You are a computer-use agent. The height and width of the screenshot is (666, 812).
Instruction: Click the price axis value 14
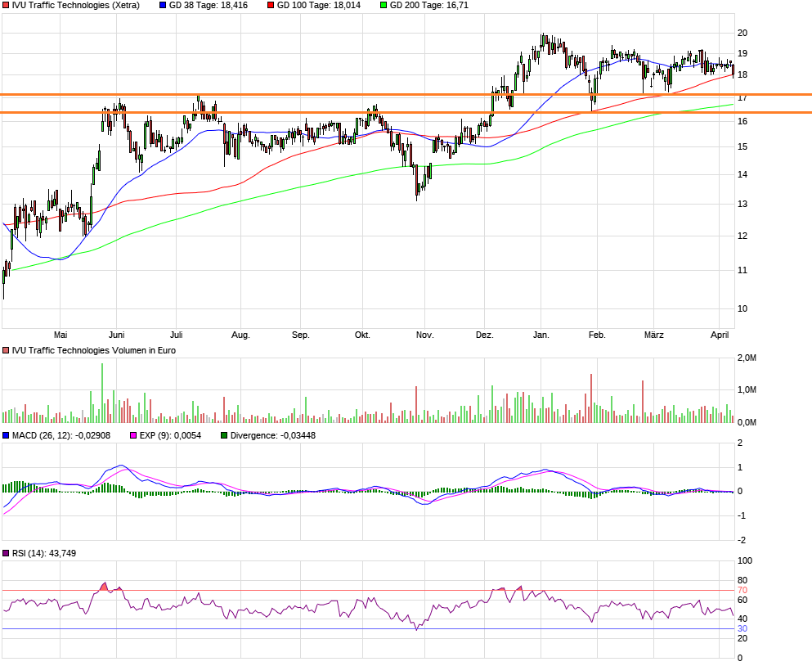[742, 174]
